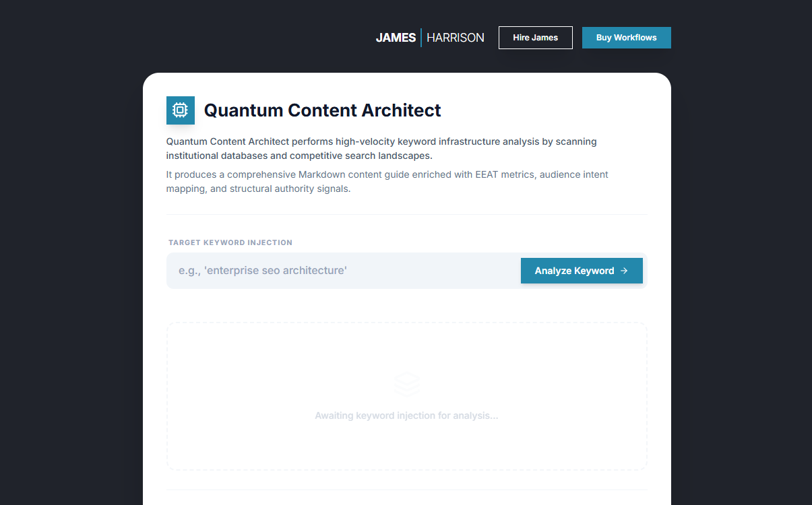Click the 'Awaiting keyword injection for analysis' message

tap(406, 415)
